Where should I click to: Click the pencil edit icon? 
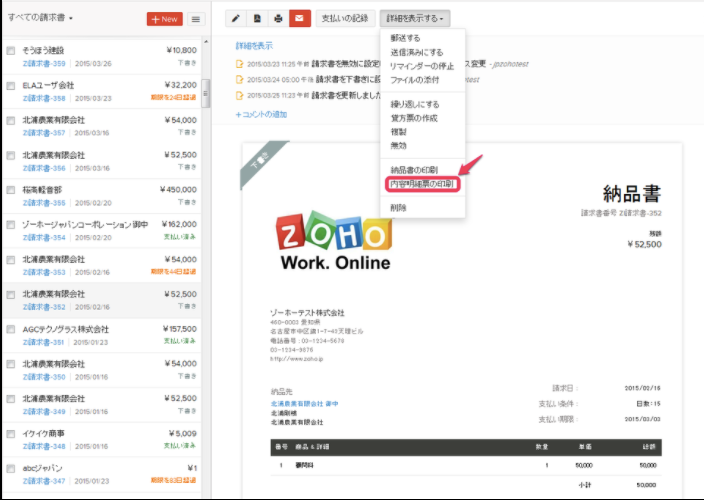point(235,18)
